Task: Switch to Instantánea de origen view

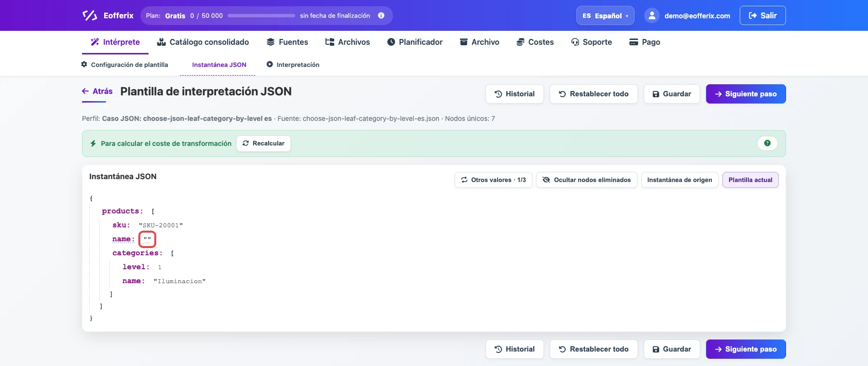Action: pyautogui.click(x=679, y=180)
